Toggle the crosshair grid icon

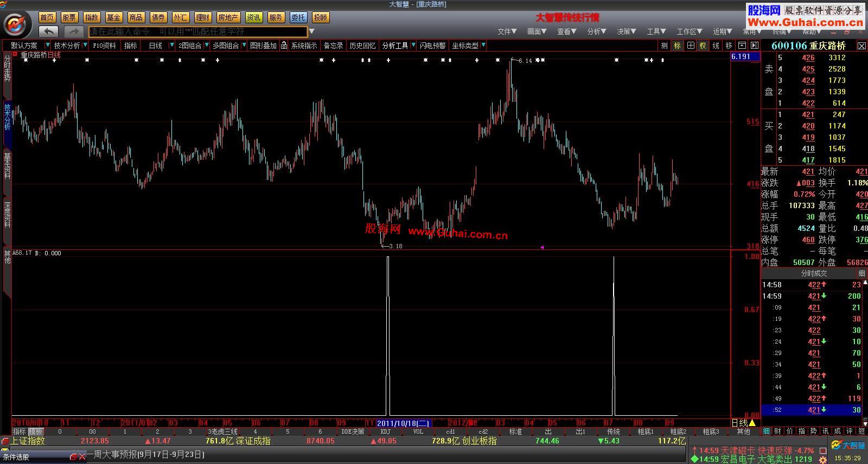(690, 46)
